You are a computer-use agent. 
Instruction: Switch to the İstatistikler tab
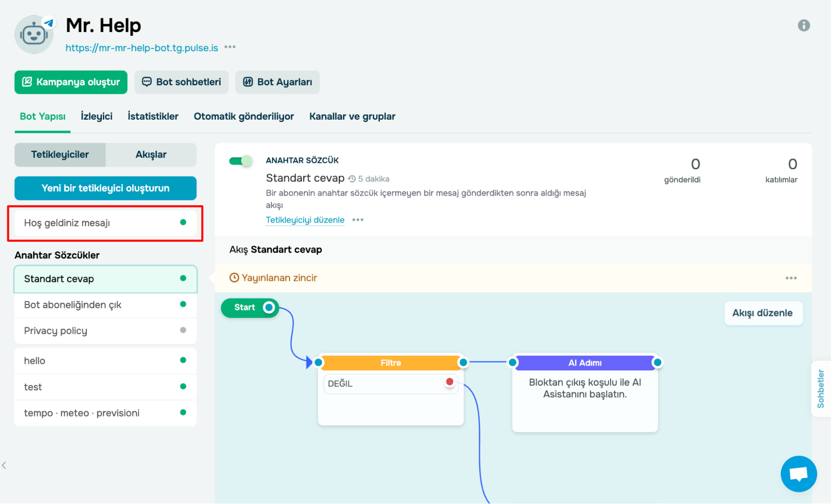coord(153,116)
